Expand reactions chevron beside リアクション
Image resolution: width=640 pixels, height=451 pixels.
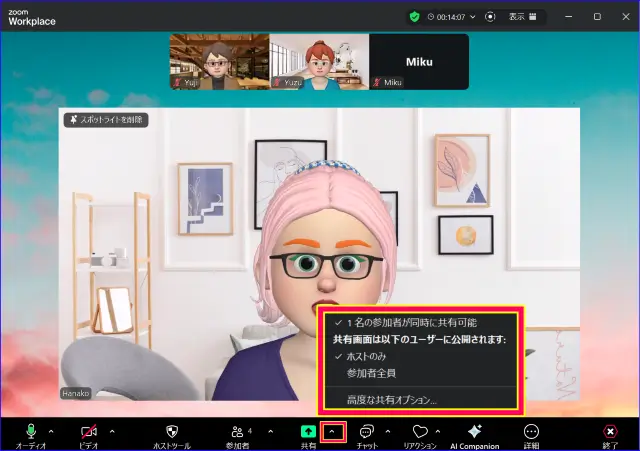tap(438, 431)
